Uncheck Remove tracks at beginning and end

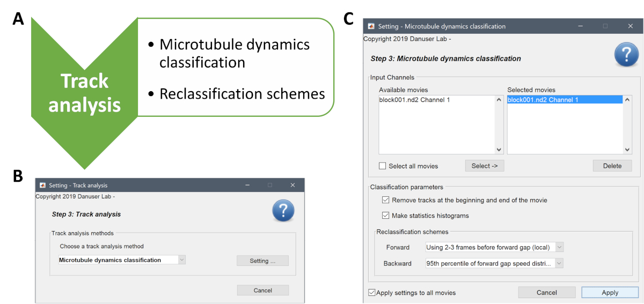(x=385, y=200)
